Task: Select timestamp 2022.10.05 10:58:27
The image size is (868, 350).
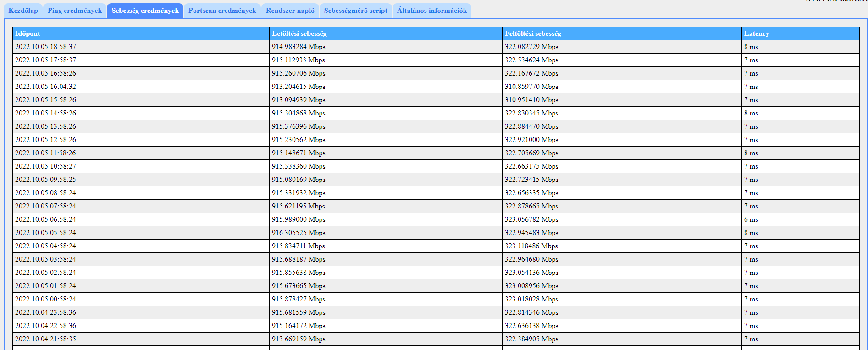Action: (46, 166)
